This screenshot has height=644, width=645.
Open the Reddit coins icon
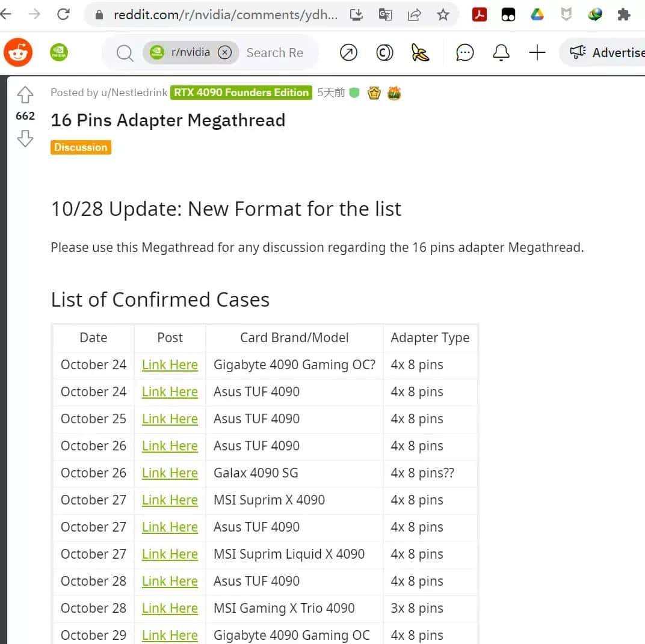[384, 53]
